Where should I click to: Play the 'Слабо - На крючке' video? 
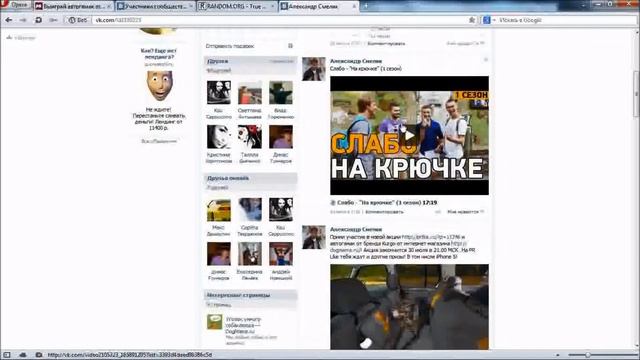409,136
